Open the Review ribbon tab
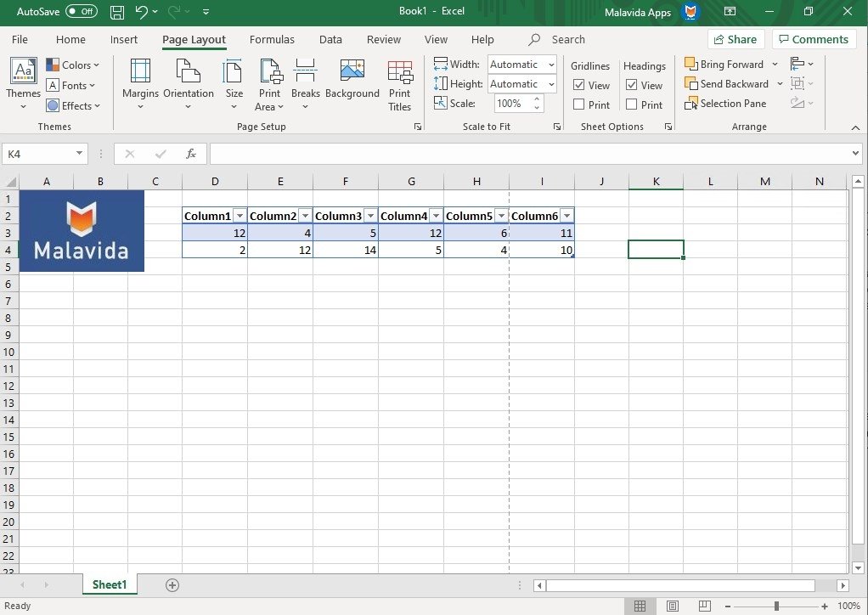 [383, 39]
